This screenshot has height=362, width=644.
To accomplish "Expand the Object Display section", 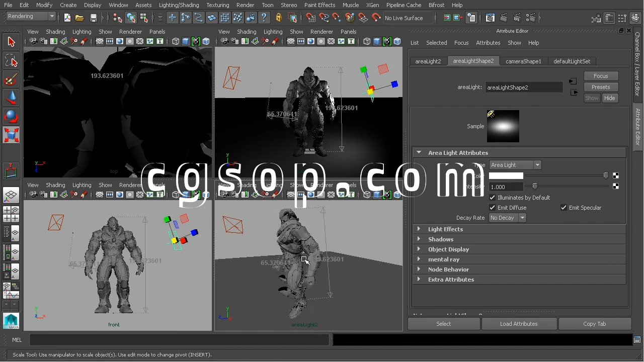I will point(419,249).
